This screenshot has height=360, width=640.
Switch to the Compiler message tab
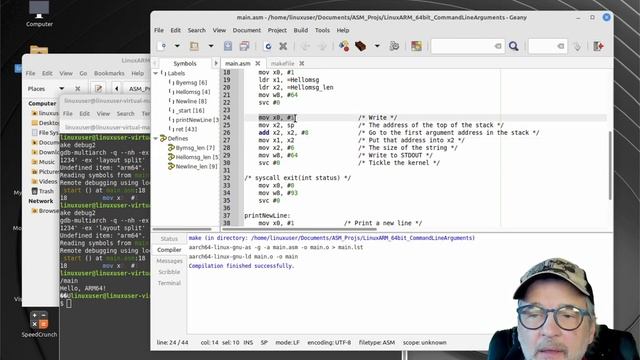point(169,250)
